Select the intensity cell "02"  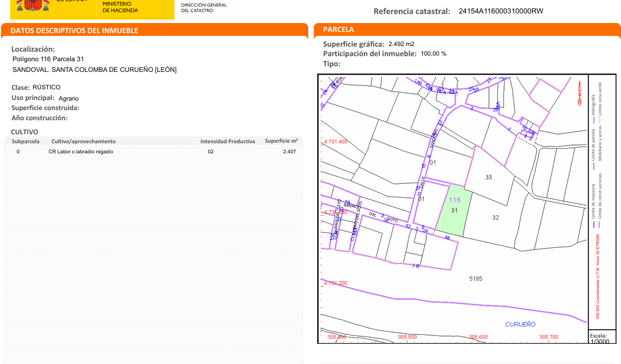pos(211,152)
